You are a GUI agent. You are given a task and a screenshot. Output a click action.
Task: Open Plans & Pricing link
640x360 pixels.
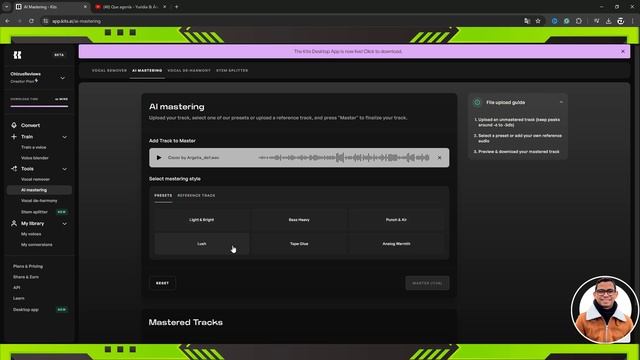click(28, 267)
